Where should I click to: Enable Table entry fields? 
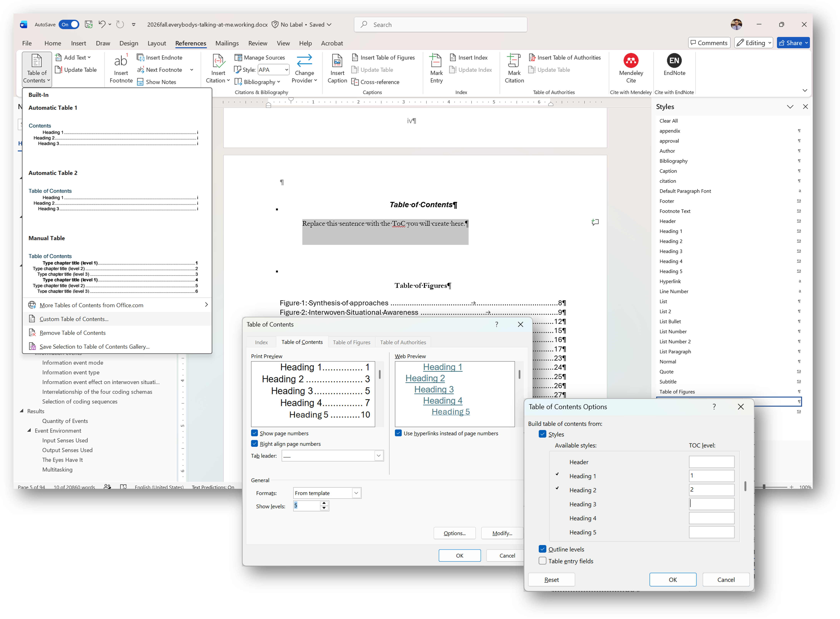[x=542, y=561]
